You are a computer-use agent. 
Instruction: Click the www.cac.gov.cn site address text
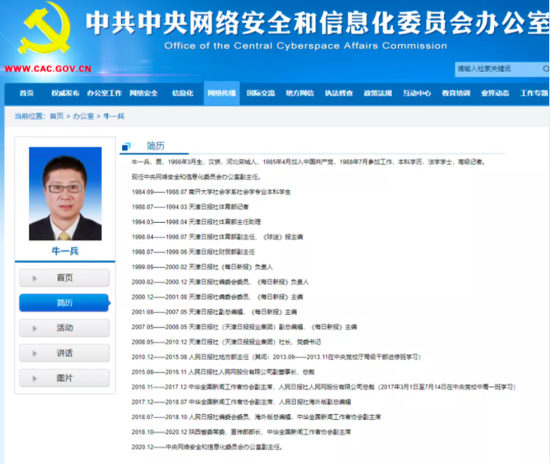48,69
